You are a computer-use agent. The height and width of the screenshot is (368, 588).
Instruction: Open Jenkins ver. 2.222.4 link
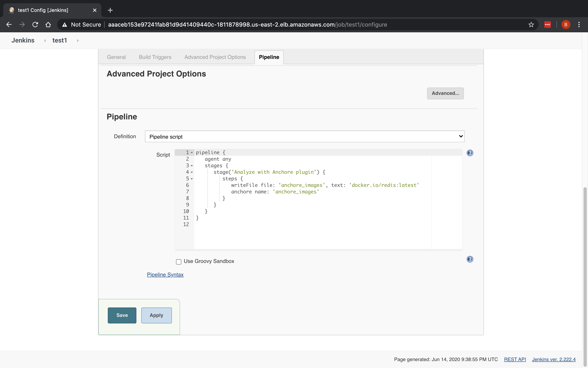pos(554,359)
